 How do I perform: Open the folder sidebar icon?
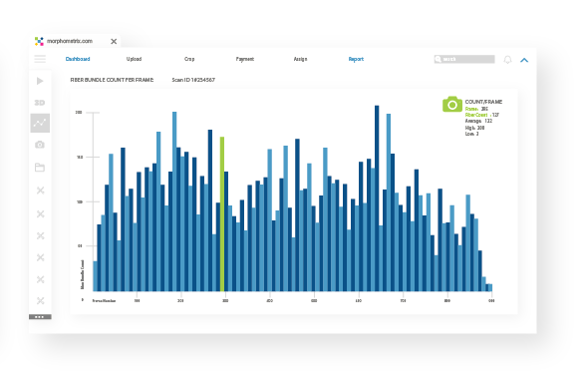tap(40, 168)
